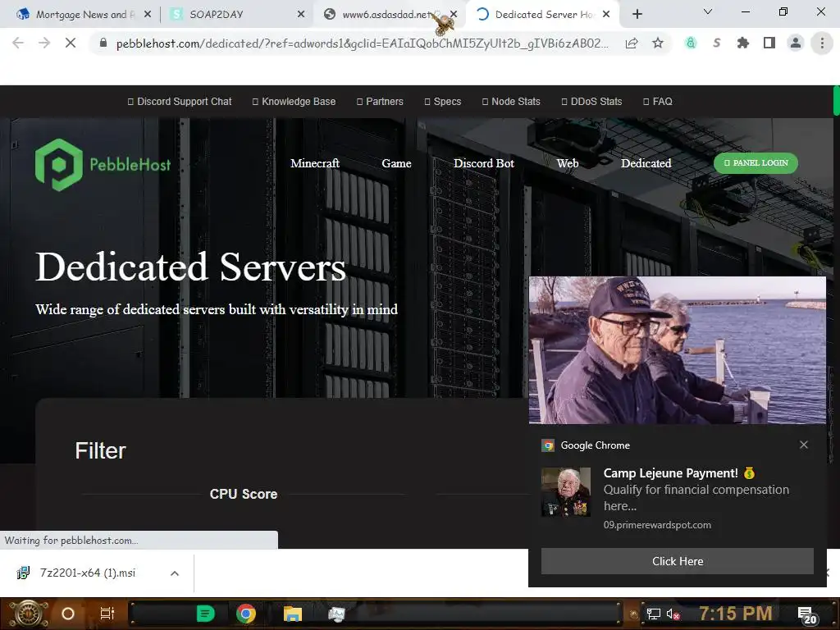View site info via padlock icon
This screenshot has height=630, width=840.
coord(103,43)
